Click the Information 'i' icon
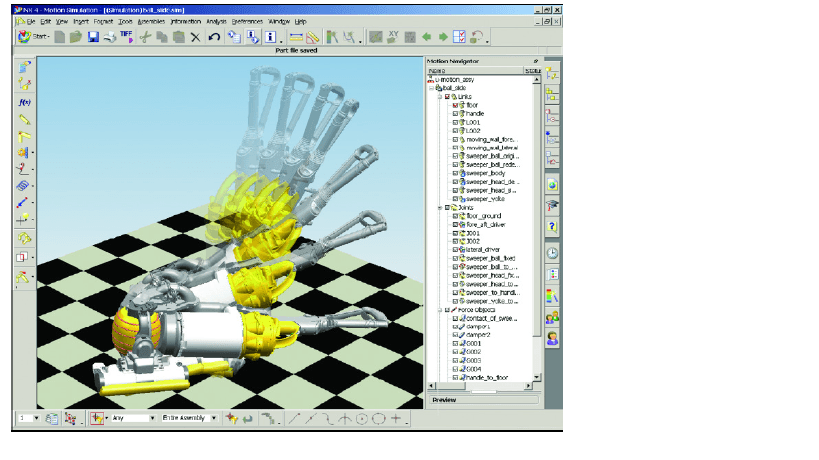The image size is (819, 460). pos(271,37)
